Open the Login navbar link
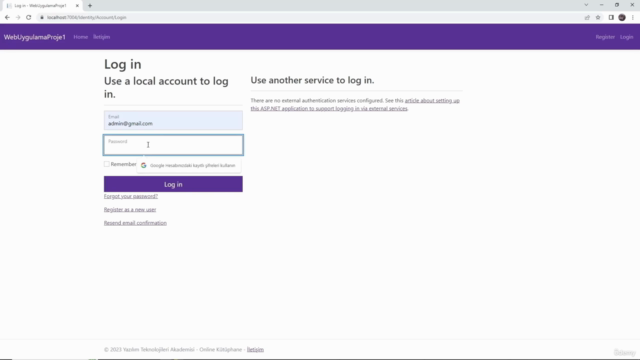The height and width of the screenshot is (360, 640). (626, 37)
